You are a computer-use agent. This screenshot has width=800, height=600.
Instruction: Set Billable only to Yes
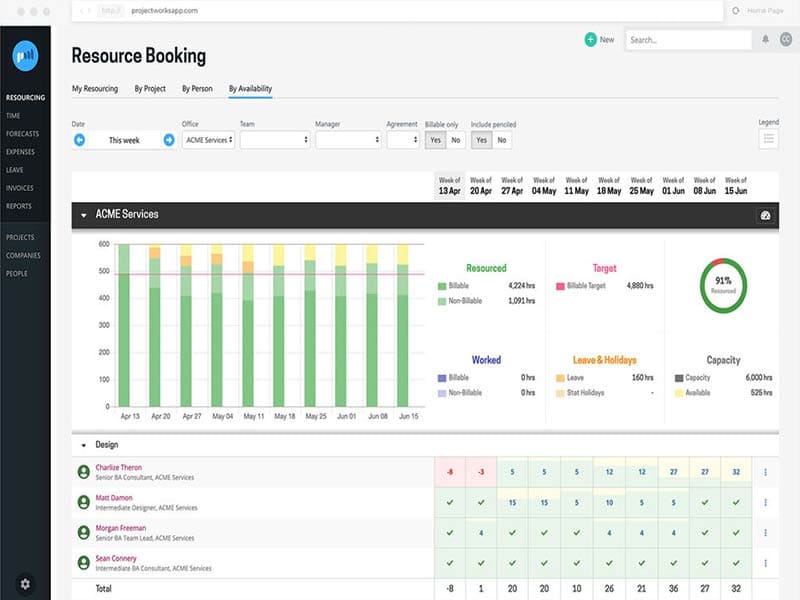tap(435, 140)
